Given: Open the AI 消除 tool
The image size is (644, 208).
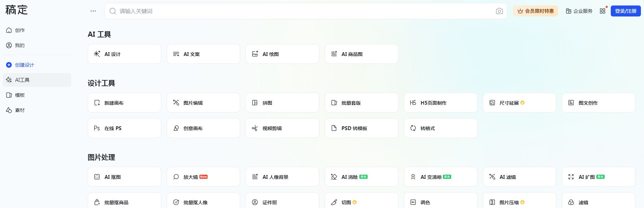Looking at the screenshot, I should point(361,177).
